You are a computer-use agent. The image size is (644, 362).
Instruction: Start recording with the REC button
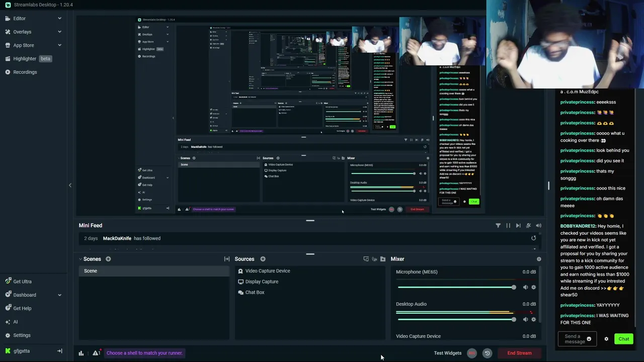click(x=472, y=353)
